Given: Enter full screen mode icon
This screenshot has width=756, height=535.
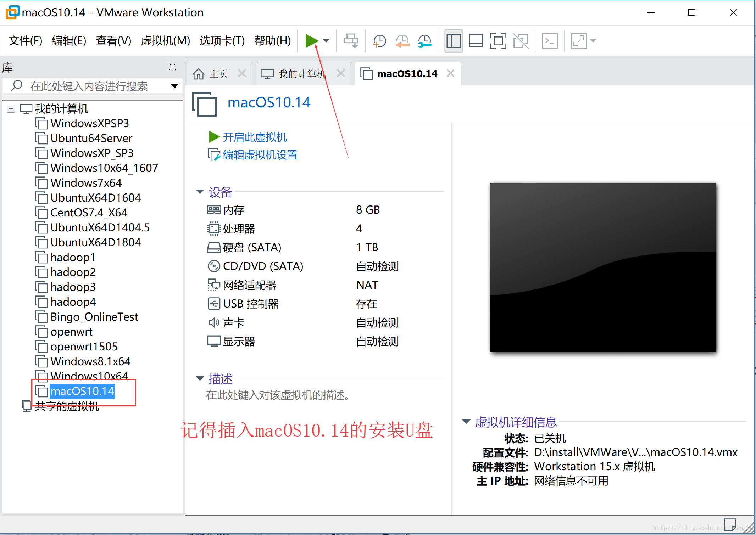Looking at the screenshot, I should coord(498,41).
